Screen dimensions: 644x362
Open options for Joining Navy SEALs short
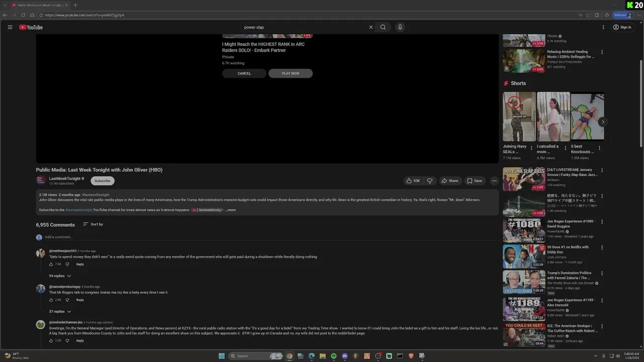point(531,148)
